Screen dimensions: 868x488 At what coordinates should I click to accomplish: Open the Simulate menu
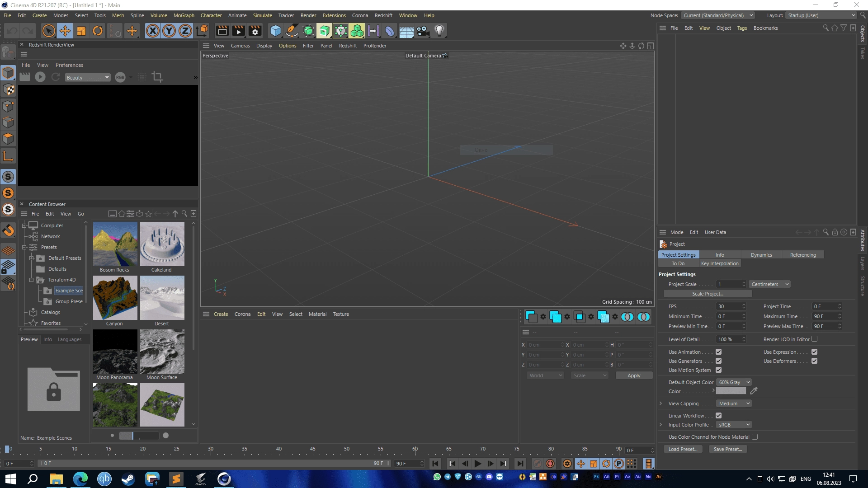[x=263, y=15]
